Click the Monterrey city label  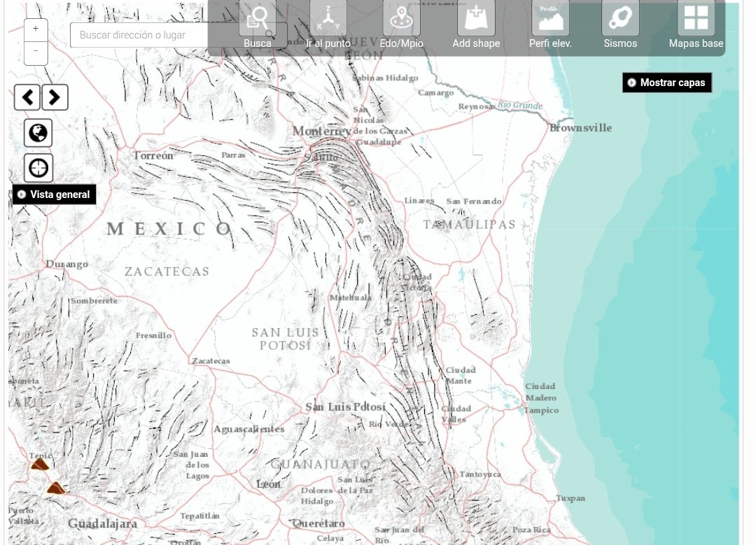(x=321, y=131)
